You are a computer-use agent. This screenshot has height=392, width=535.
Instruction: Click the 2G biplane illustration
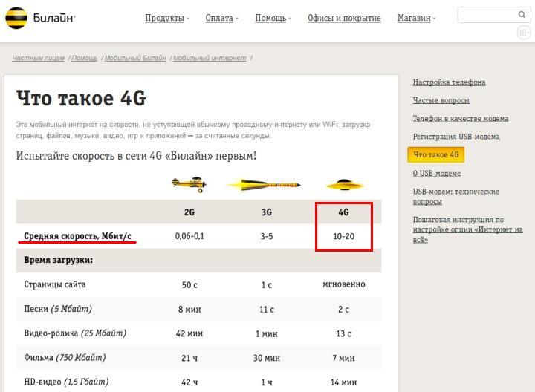click(189, 184)
